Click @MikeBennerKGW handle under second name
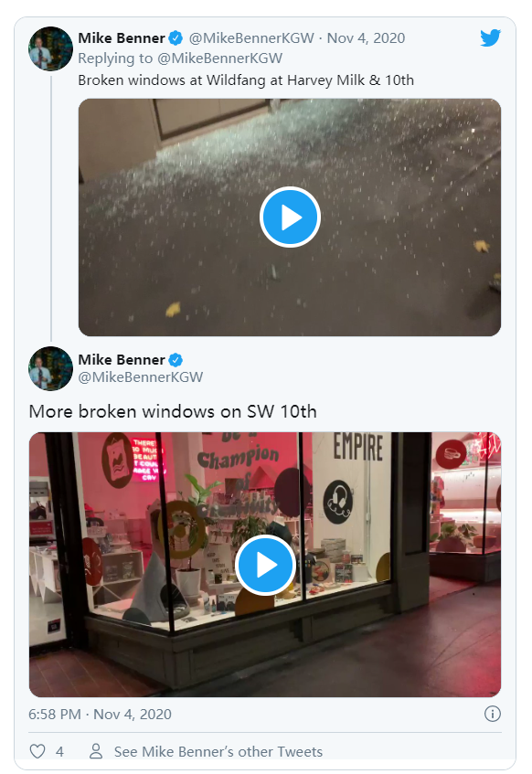Image resolution: width=532 pixels, height=774 pixels. click(x=140, y=377)
